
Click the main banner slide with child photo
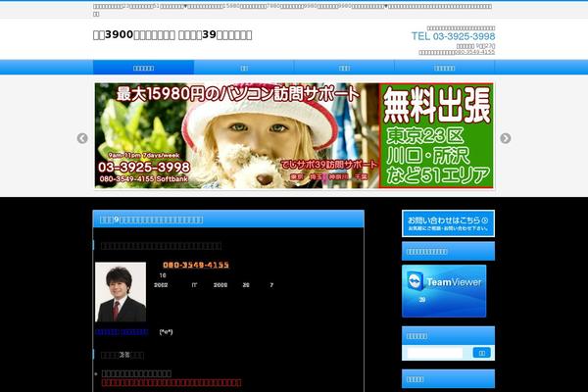[x=294, y=135]
